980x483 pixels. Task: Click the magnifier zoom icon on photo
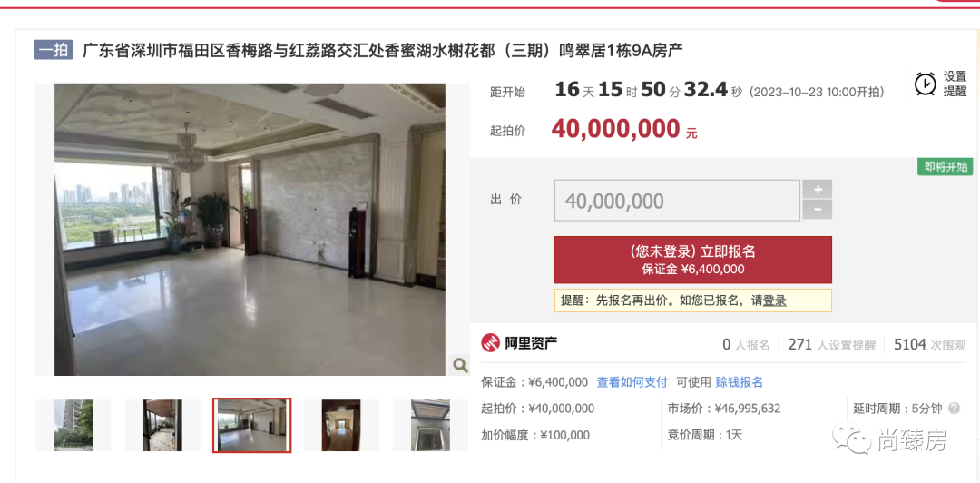click(460, 365)
